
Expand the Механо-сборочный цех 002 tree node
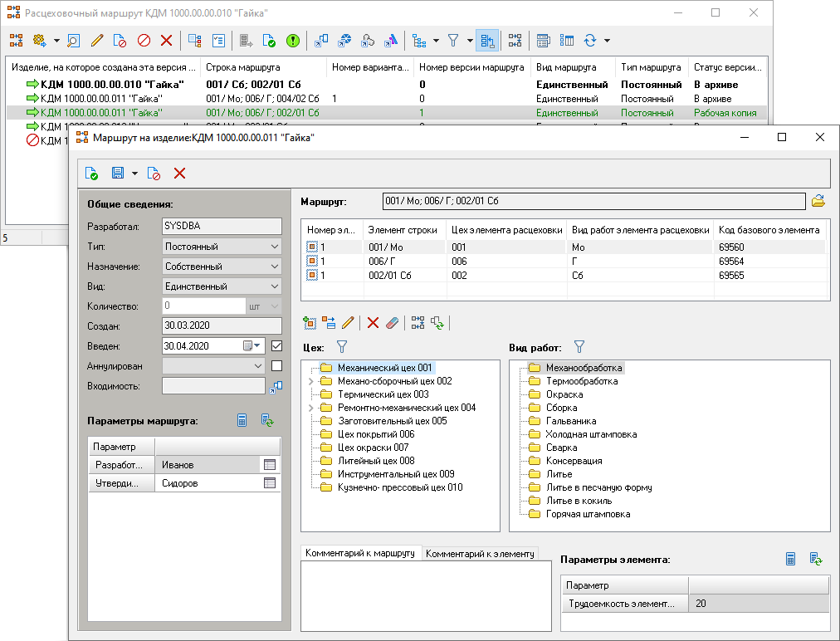tap(311, 381)
